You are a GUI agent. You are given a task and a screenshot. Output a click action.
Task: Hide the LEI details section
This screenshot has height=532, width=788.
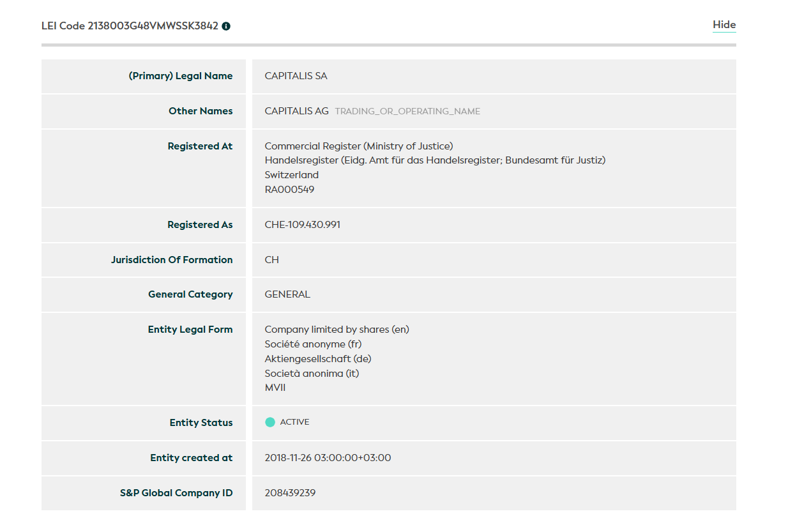(x=724, y=25)
